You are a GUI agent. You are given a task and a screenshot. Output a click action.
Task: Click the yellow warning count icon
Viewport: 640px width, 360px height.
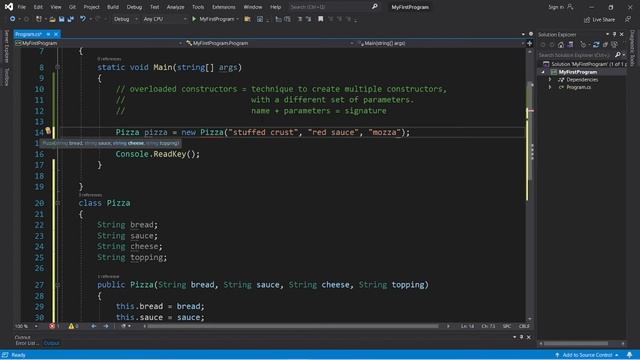tap(71, 326)
